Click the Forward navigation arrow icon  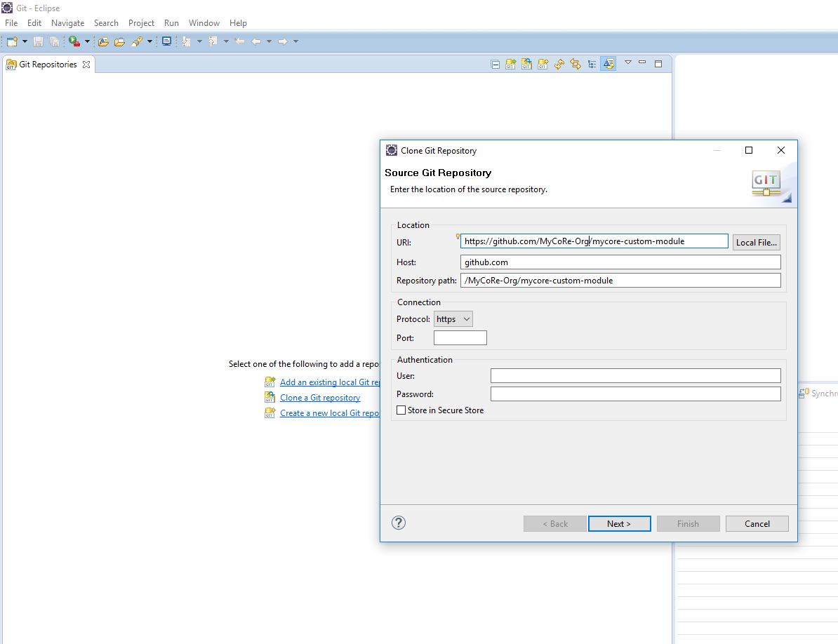point(283,41)
